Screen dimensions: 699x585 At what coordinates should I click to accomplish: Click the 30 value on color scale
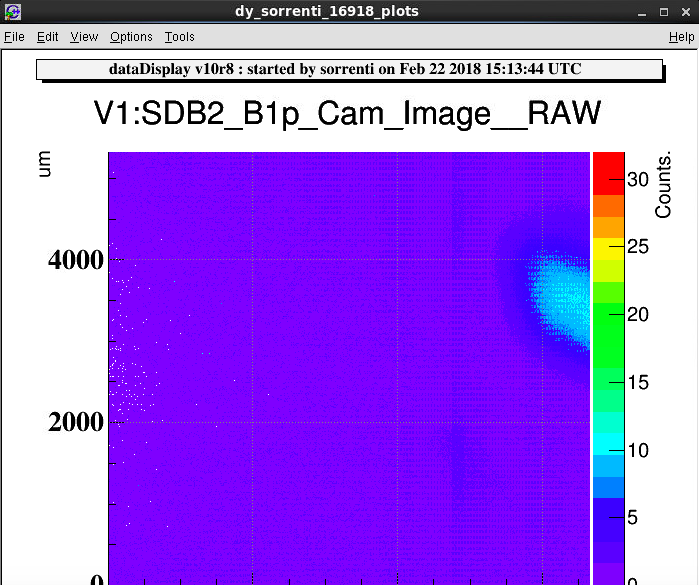(x=637, y=179)
